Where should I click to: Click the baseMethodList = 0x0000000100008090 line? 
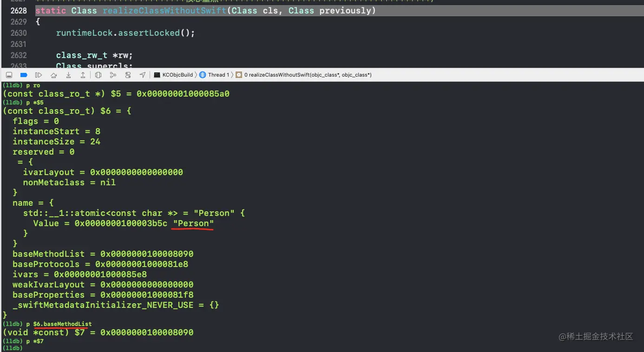coord(103,254)
